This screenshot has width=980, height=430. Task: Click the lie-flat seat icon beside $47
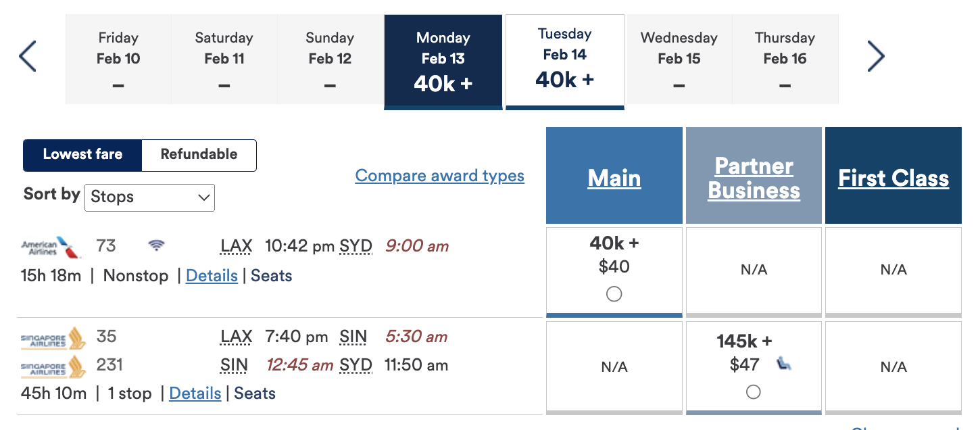point(784,364)
